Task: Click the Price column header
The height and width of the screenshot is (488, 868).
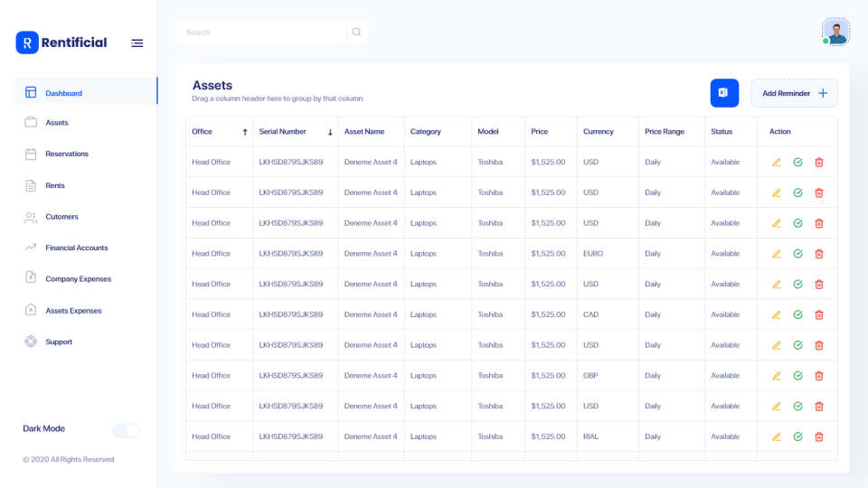Action: coord(540,132)
